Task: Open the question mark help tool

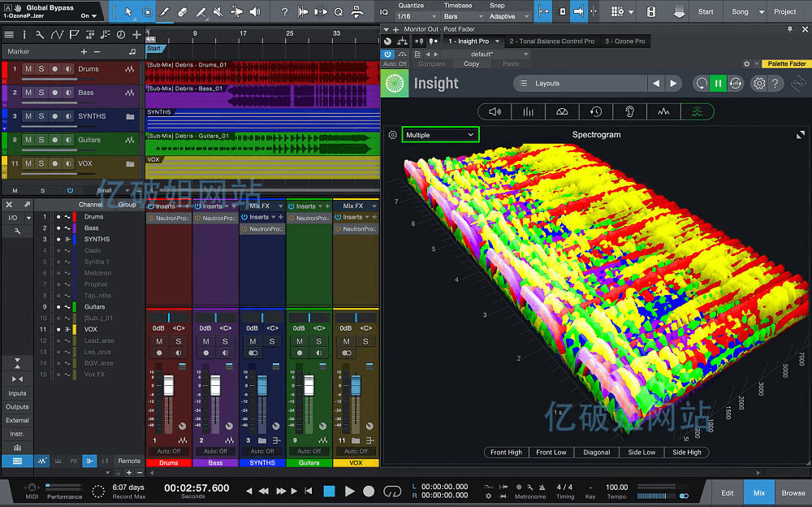Action: pyautogui.click(x=284, y=11)
